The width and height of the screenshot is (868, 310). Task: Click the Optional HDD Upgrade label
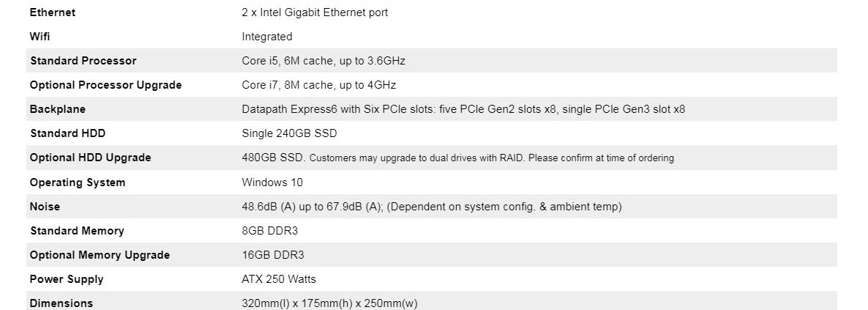[90, 158]
